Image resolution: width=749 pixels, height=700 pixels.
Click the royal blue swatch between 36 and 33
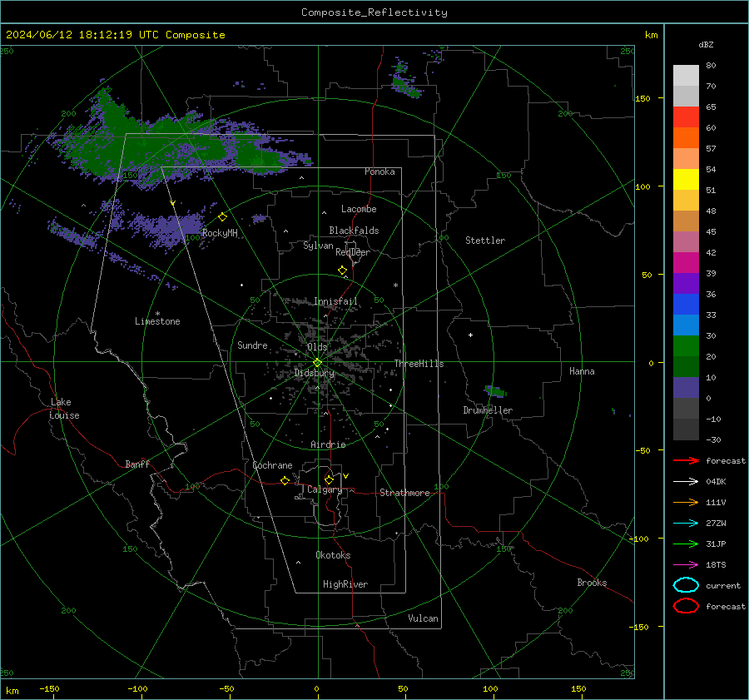pyautogui.click(x=686, y=304)
